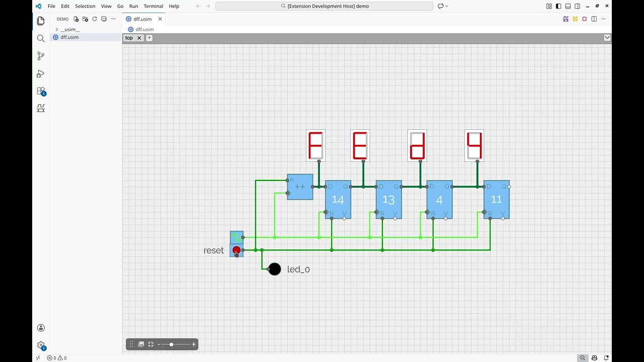Select the flip-flop showing 11
Image resolution: width=644 pixels, height=362 pixels.
(497, 200)
